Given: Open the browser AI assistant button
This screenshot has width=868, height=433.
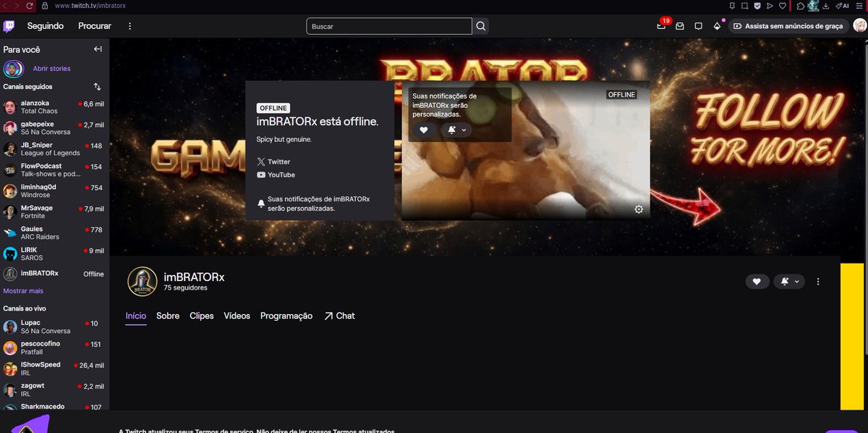Looking at the screenshot, I should (842, 6).
